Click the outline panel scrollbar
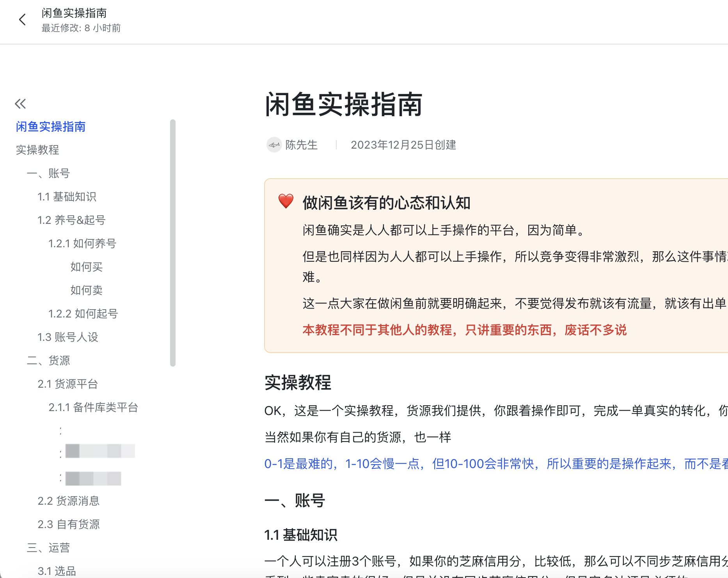 tap(173, 243)
